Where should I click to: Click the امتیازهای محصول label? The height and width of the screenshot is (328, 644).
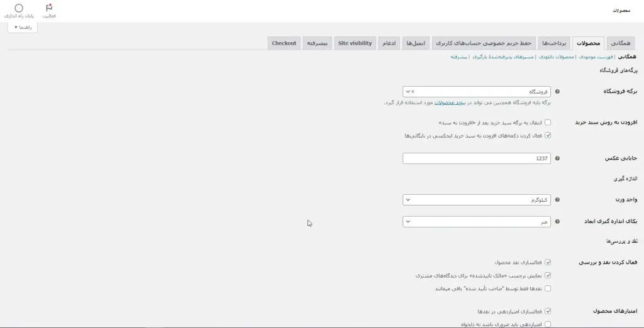pyautogui.click(x=615, y=311)
